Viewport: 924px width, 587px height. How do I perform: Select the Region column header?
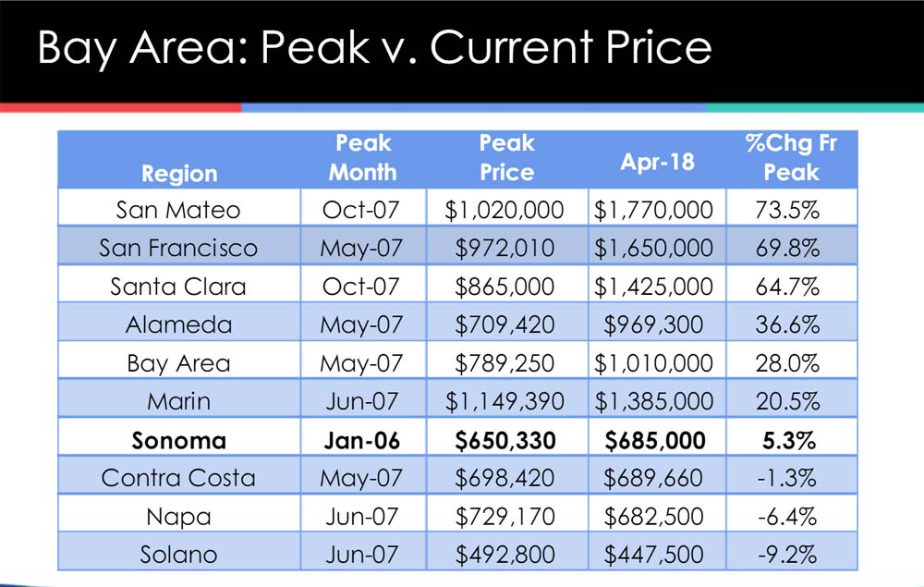(x=179, y=174)
